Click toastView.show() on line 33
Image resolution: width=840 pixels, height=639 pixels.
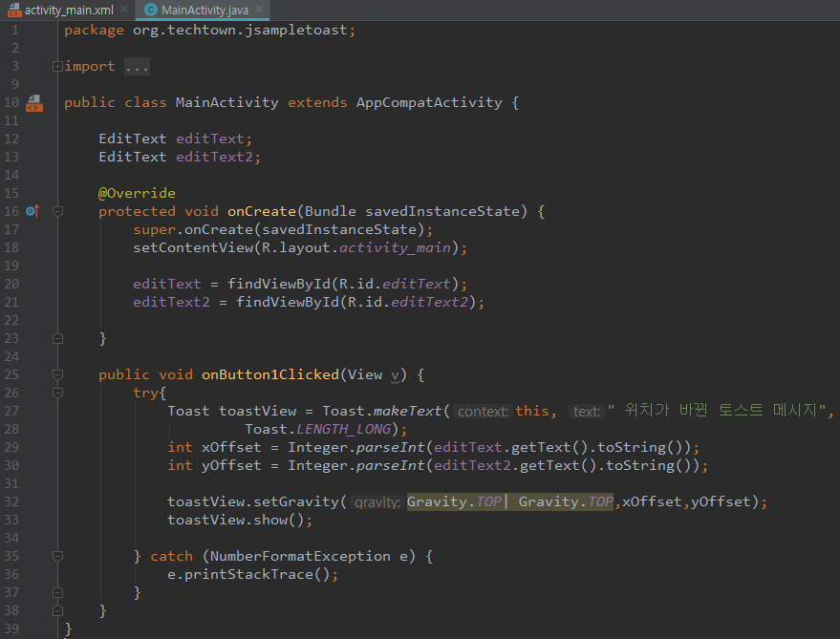(236, 521)
